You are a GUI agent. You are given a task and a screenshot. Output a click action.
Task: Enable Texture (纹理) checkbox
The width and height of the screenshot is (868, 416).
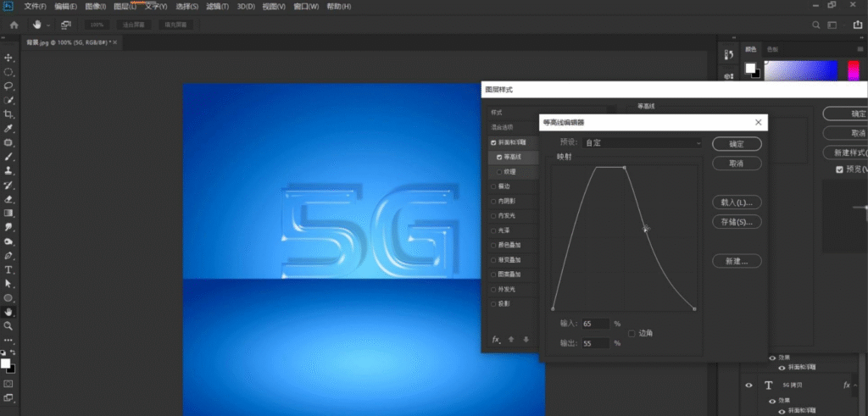[500, 172]
